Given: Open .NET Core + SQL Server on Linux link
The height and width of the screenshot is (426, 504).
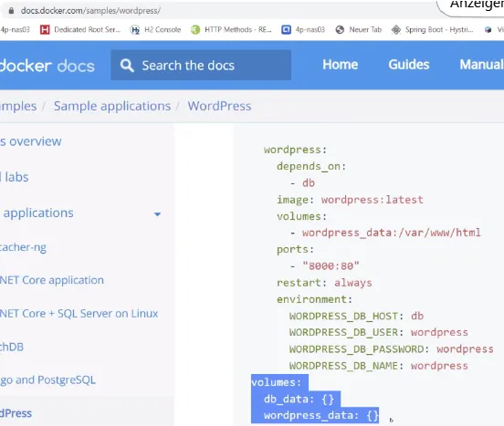Looking at the screenshot, I should (x=79, y=313).
